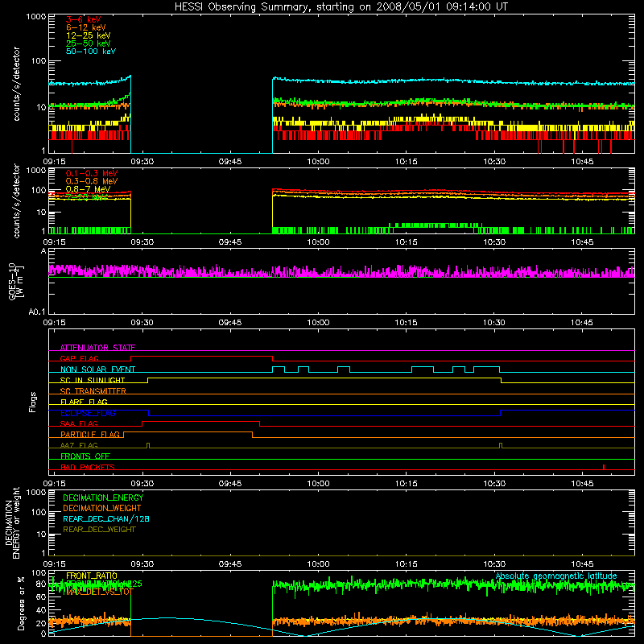Click the DECIMATION ENERGY or weight axis title
Image resolution: width=644 pixels, height=644 pixels.
point(11,522)
